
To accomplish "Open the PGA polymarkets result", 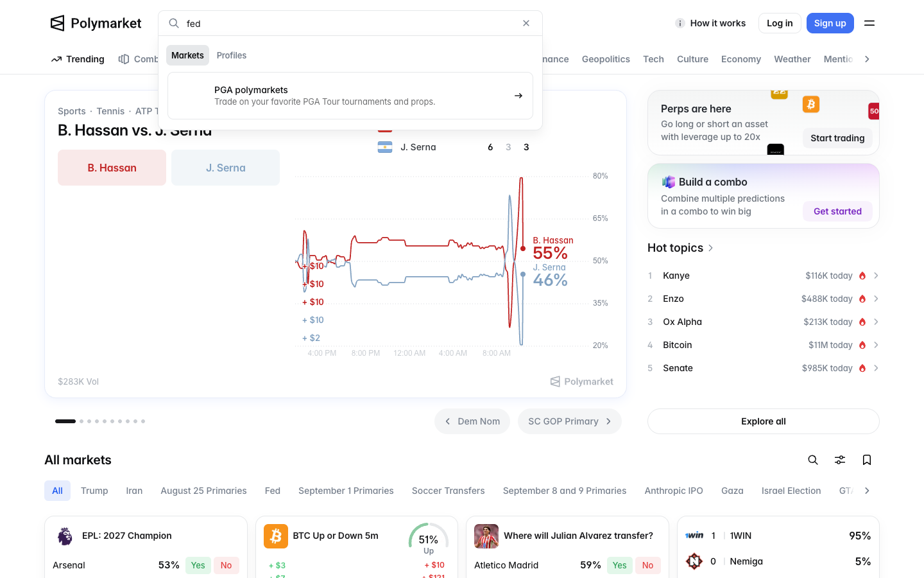I will pos(350,96).
